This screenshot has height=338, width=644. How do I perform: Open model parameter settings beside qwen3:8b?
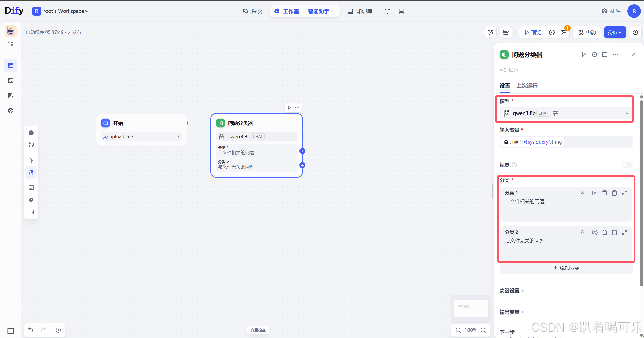tap(555, 113)
